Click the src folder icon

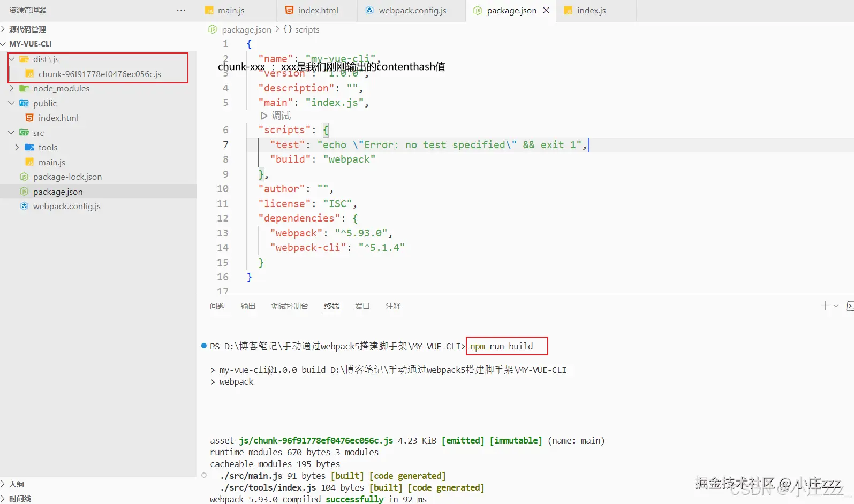(24, 133)
